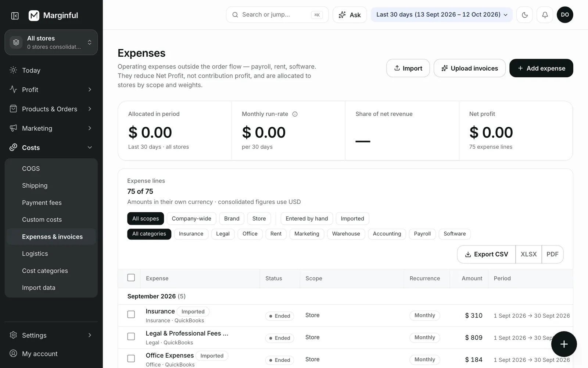
Task: Expand the Settings menu
Action: [51, 335]
